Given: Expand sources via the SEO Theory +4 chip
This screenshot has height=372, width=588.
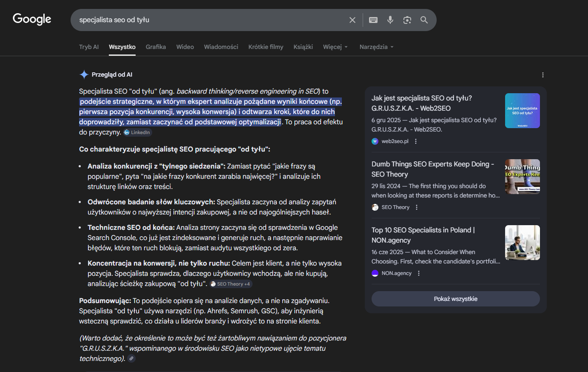Looking at the screenshot, I should pos(230,283).
